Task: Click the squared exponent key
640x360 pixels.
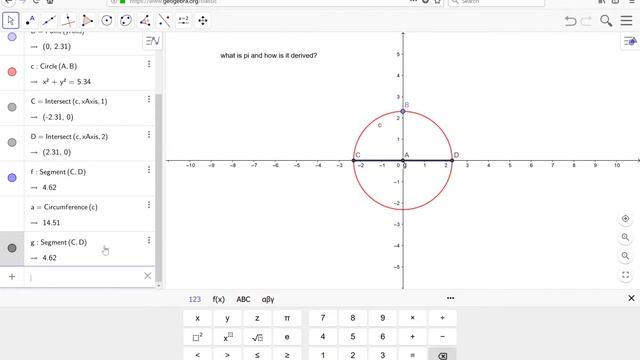Action: 198,337
